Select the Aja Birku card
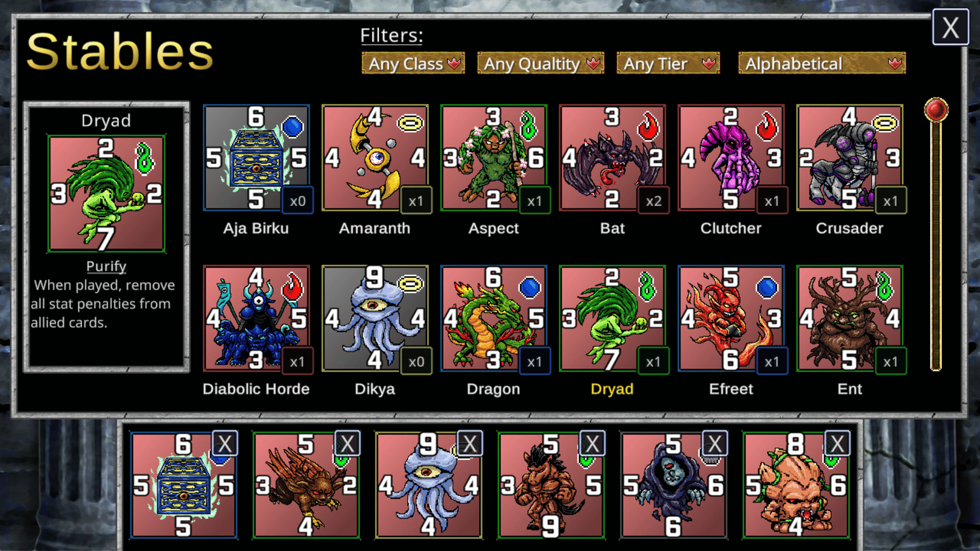 point(256,158)
